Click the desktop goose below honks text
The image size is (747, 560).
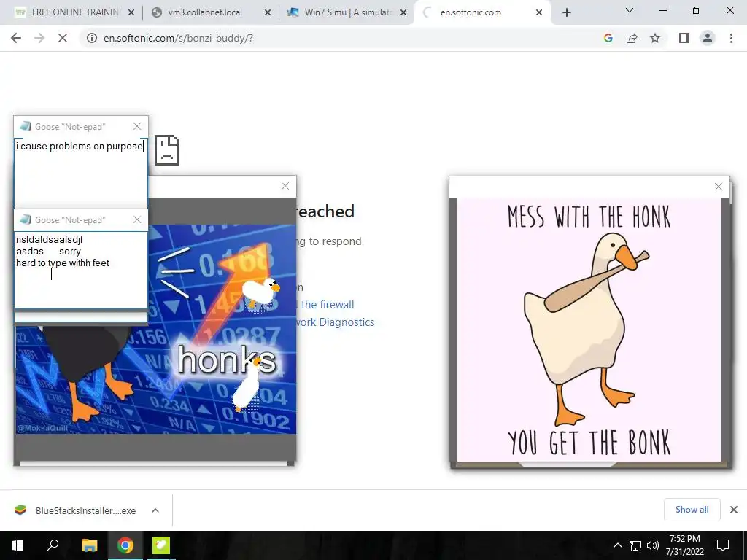(248, 385)
